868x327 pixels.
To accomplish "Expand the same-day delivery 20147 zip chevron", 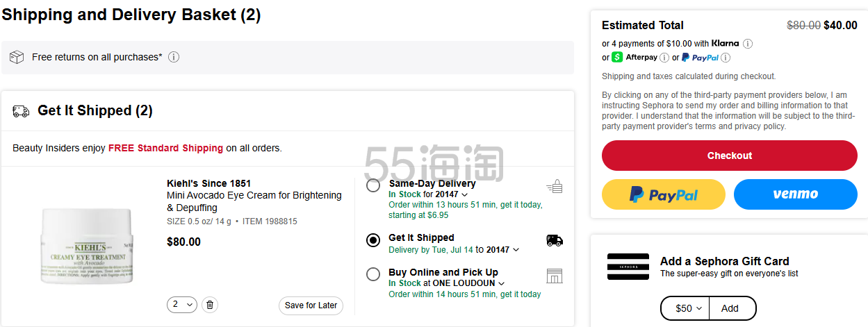I will [x=465, y=195].
